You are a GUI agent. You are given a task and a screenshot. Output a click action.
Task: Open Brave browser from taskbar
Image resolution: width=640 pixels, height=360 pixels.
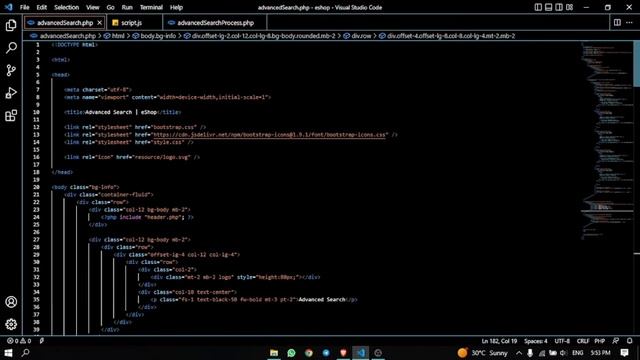343,353
